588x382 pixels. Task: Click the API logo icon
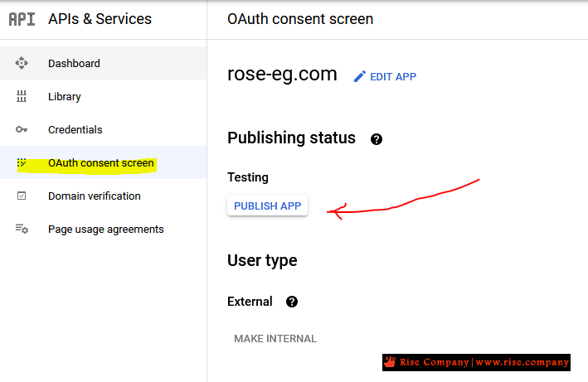pos(22,19)
